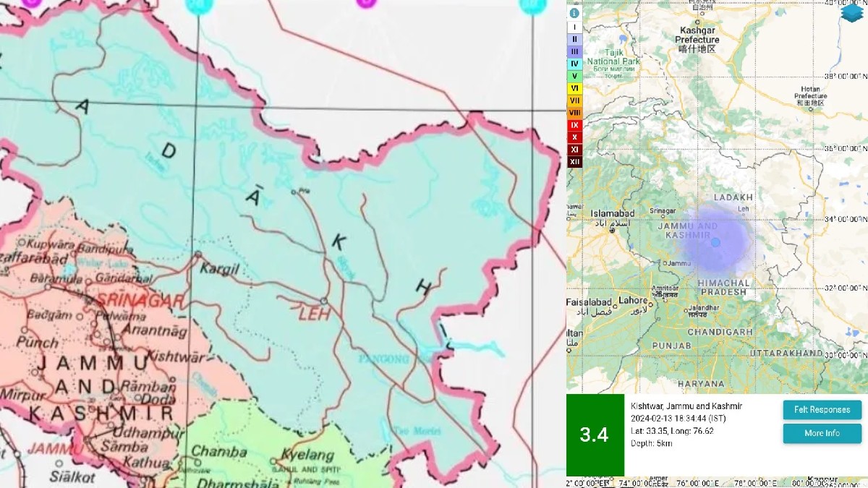
Task: Click the Kishtwar, Jammu and Kashmir event title
Action: click(686, 406)
